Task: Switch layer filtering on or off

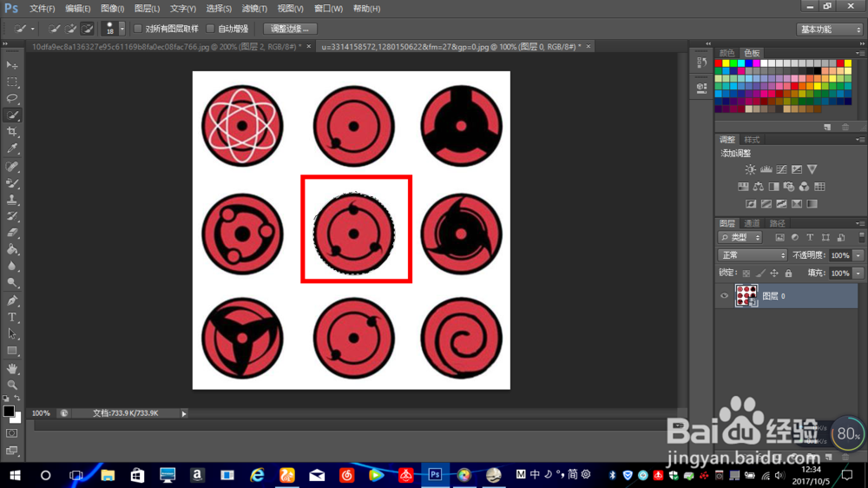Action: [861, 238]
